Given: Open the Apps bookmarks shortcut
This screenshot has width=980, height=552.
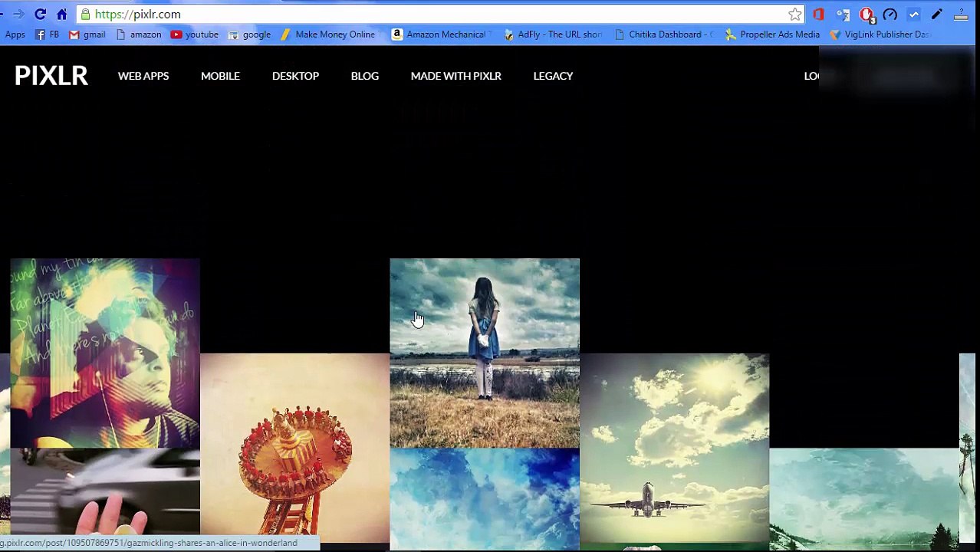Looking at the screenshot, I should click(x=15, y=34).
